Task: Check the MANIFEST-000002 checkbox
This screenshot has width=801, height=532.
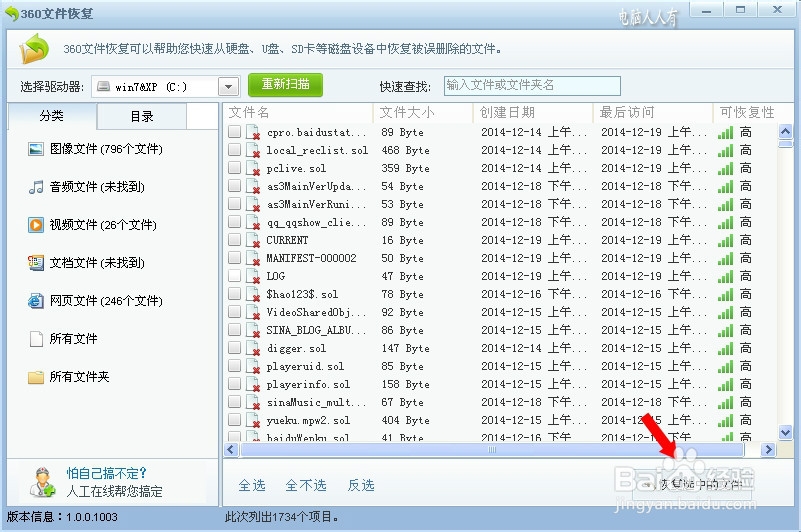Action: 234,258
